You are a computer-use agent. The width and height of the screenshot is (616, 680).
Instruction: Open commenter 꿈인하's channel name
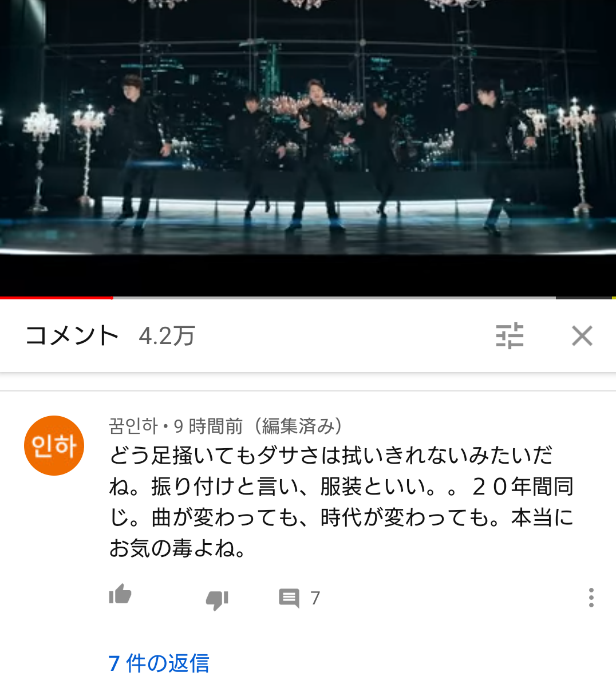(x=133, y=426)
